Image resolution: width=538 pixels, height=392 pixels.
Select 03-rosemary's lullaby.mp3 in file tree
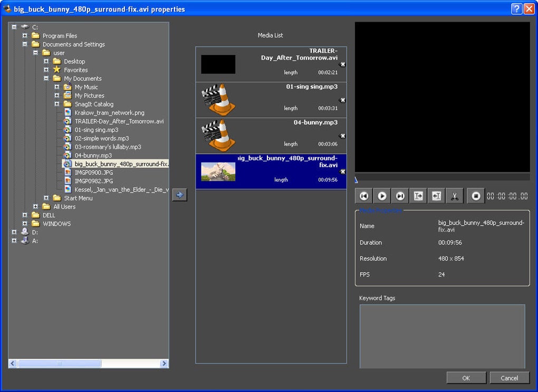(x=108, y=147)
